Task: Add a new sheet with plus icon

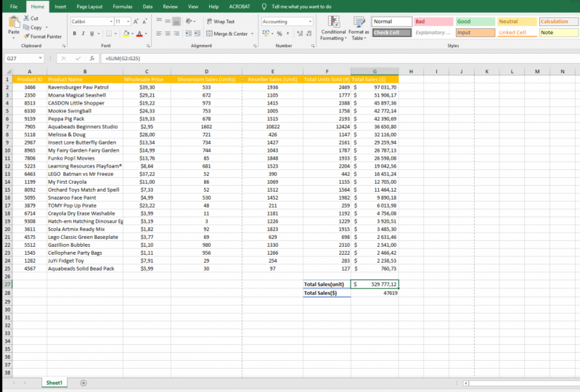Action: [x=83, y=383]
